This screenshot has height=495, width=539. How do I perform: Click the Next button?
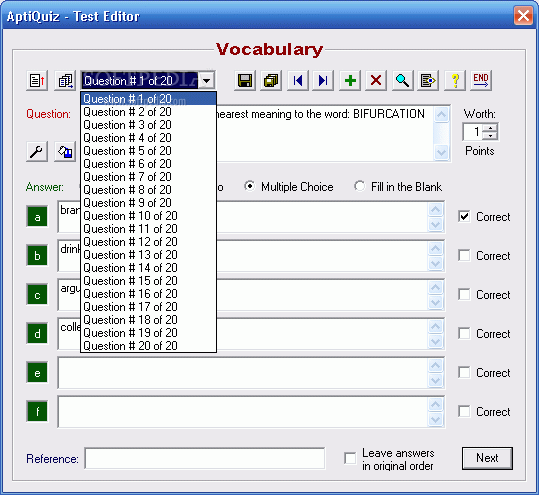point(487,458)
